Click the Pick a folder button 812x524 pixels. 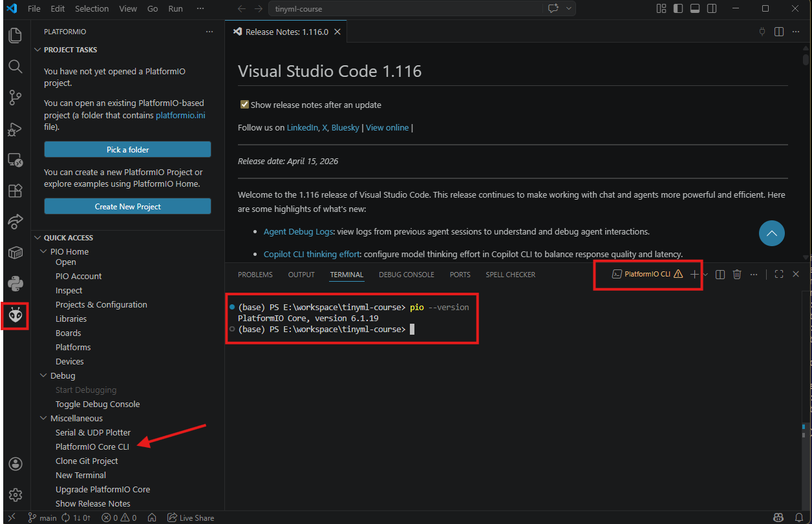pyautogui.click(x=127, y=149)
